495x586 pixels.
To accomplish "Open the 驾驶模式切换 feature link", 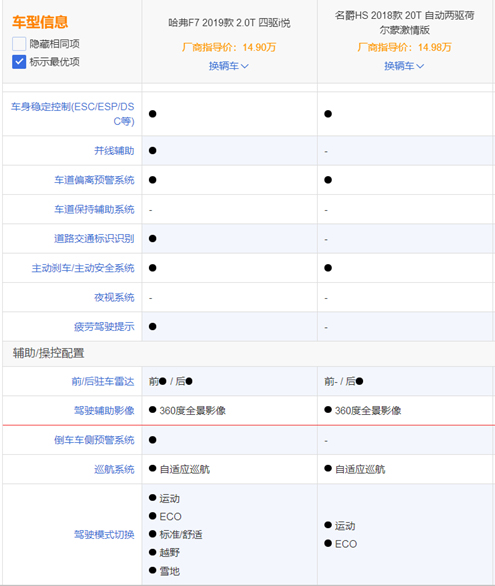I will pos(104,535).
